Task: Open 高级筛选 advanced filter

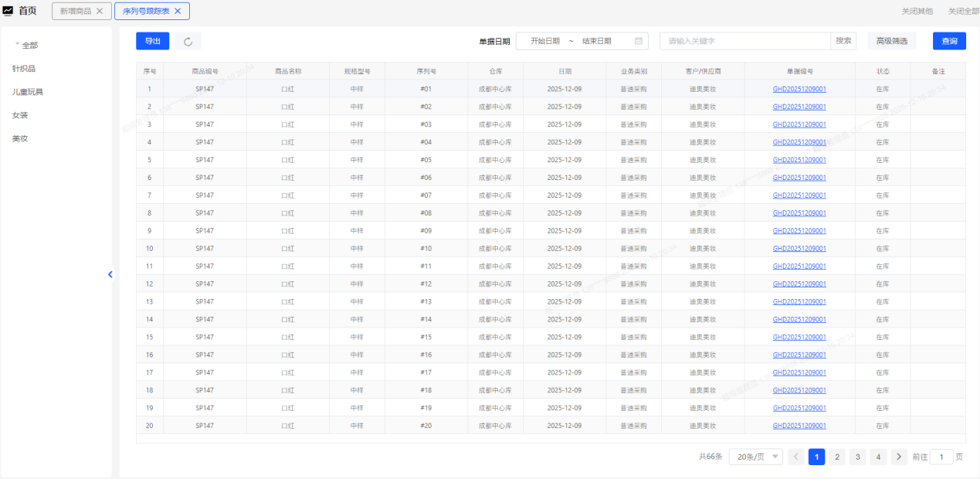Action: [892, 41]
